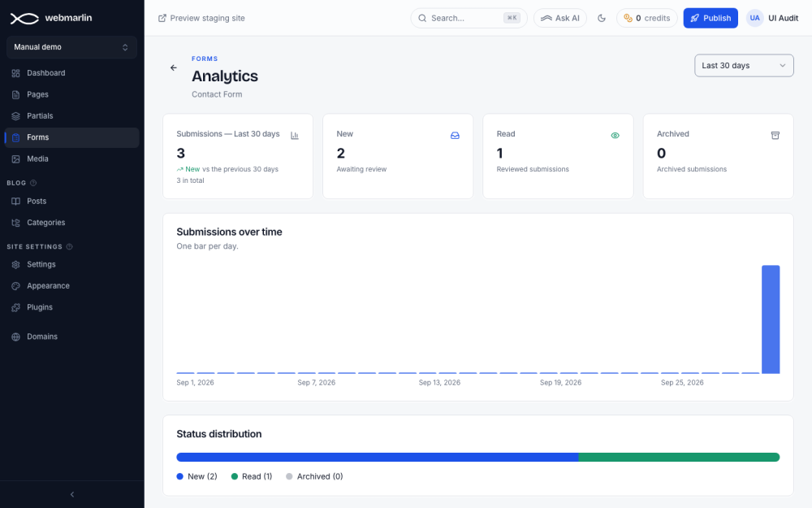The image size is (812, 508).
Task: Click the New (2) legend item
Action: (x=197, y=476)
